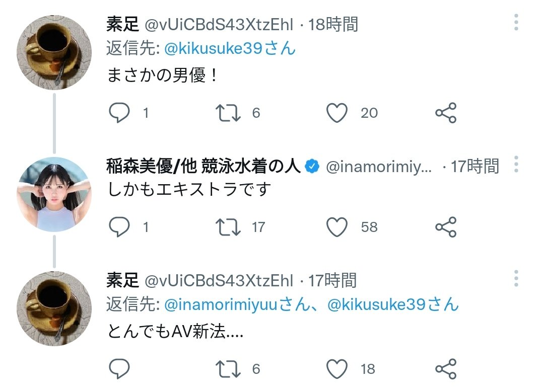The width and height of the screenshot is (544, 392).
Task: Retweet the まさかの男優！ tweet
Action: pos(228,113)
